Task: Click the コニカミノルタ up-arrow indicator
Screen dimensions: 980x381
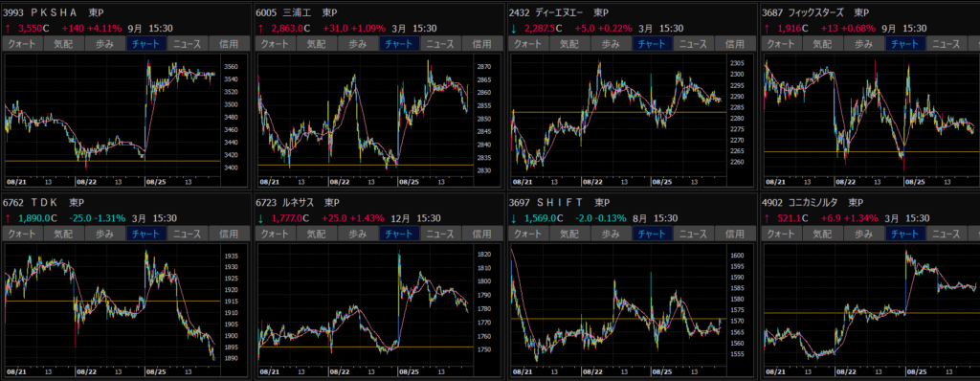Action: coord(767,218)
